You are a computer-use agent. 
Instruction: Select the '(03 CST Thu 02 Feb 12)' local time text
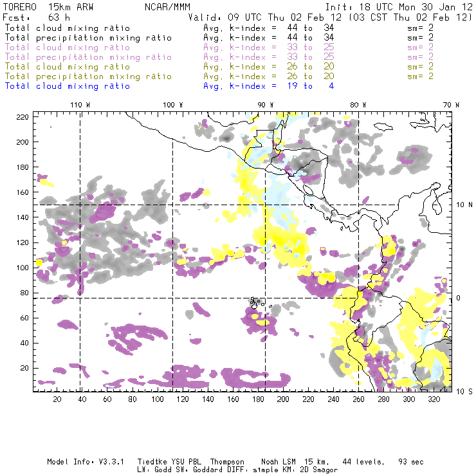click(410, 17)
